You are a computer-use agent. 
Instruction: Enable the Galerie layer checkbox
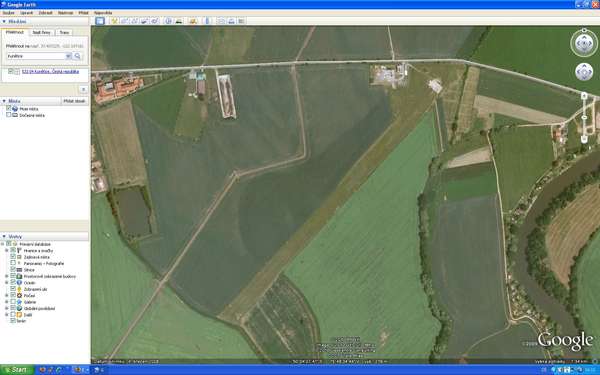[x=13, y=302]
